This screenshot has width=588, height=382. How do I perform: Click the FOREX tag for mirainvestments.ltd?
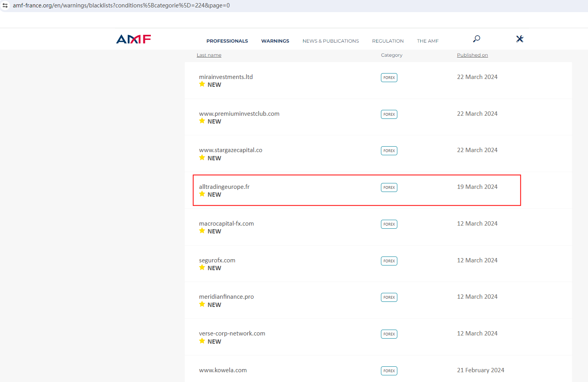coord(389,77)
